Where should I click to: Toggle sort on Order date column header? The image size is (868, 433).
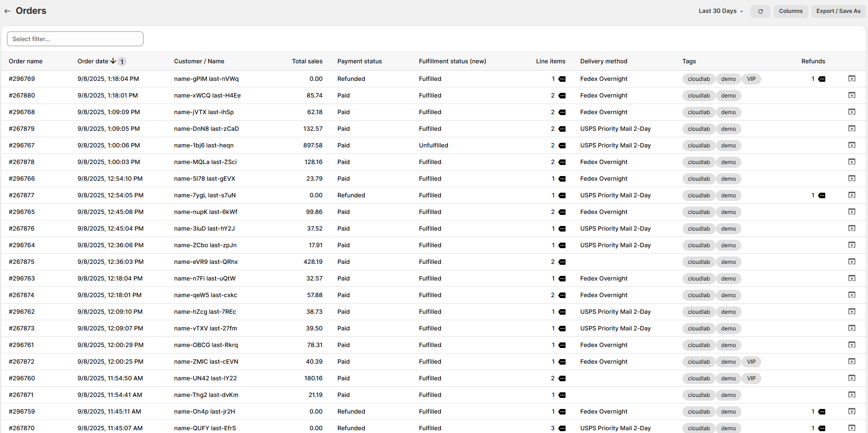click(93, 61)
